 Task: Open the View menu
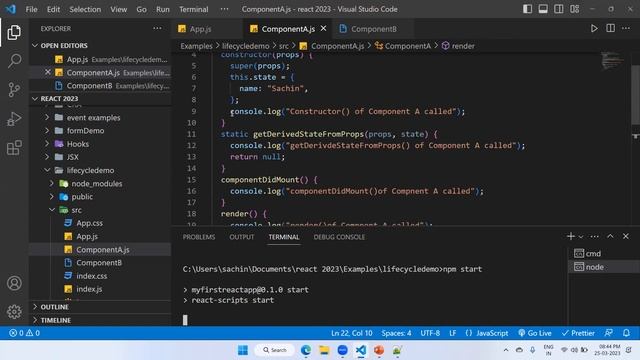pos(118,9)
